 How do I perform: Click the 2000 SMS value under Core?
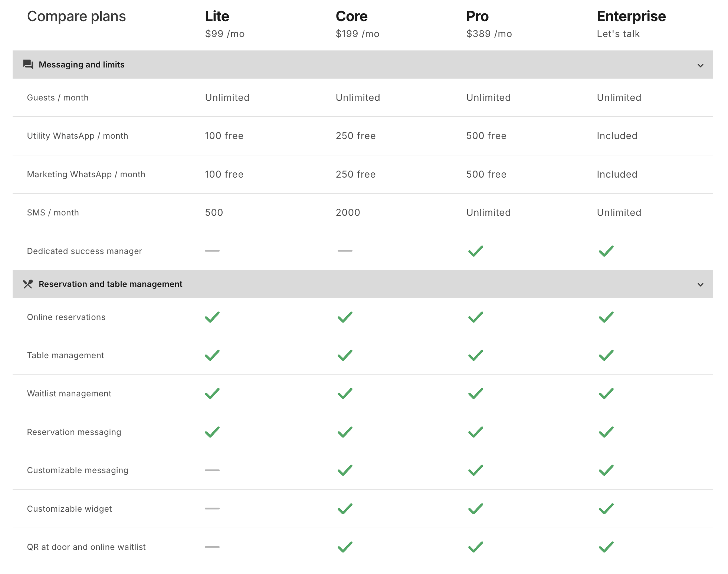coord(348,212)
